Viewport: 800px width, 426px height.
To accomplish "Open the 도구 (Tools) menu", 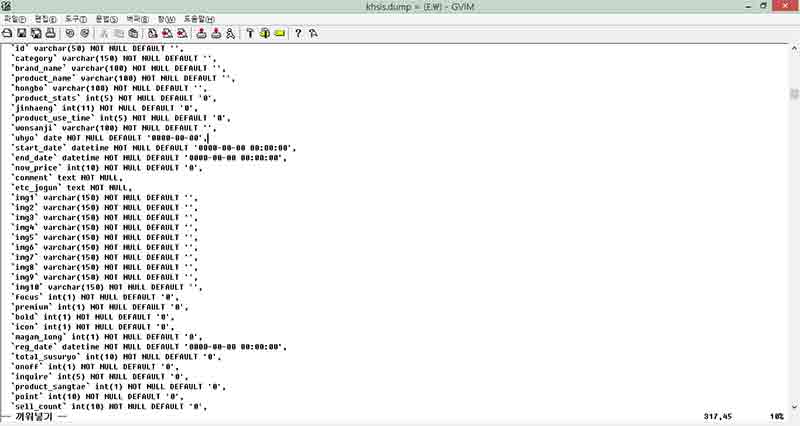I will (x=76, y=19).
